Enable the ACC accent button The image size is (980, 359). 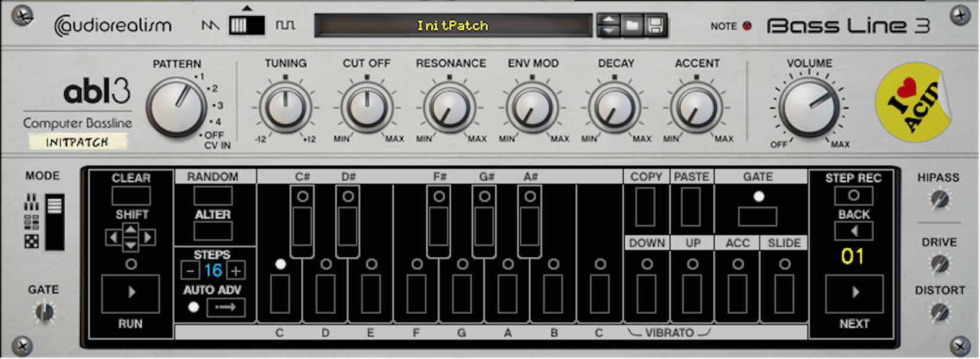738,294
